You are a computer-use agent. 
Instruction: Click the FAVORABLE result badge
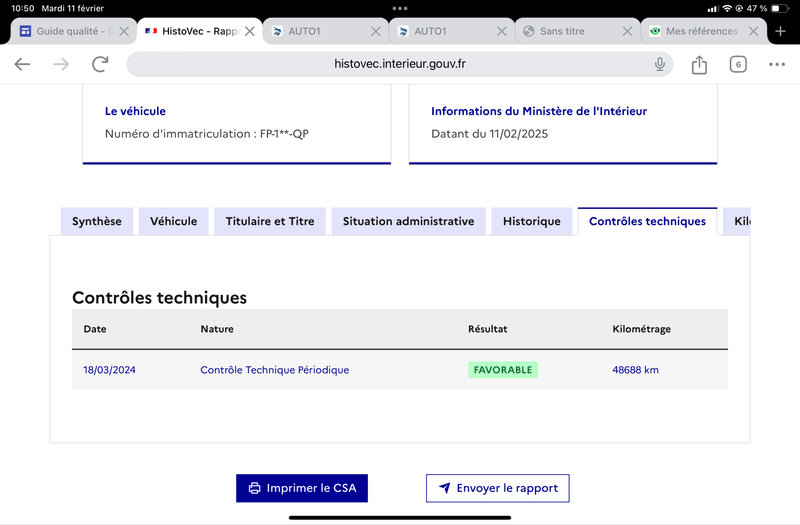coord(503,370)
